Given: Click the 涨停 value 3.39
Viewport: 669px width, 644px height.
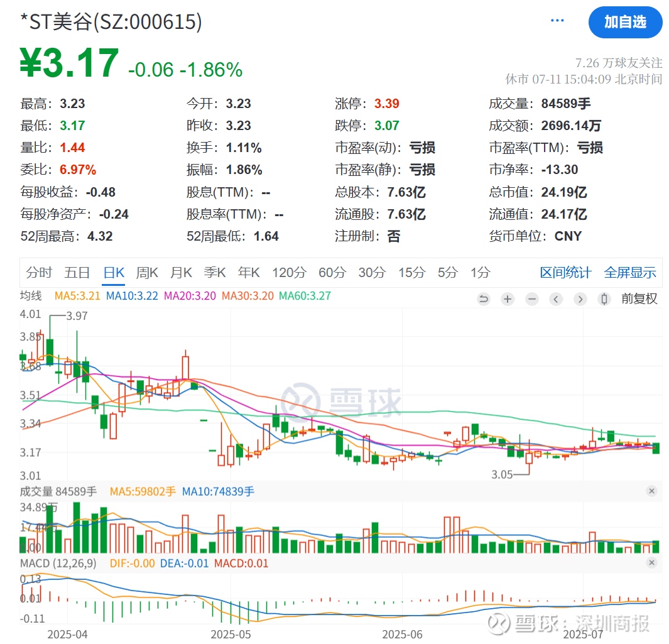Looking at the screenshot, I should 386,103.
